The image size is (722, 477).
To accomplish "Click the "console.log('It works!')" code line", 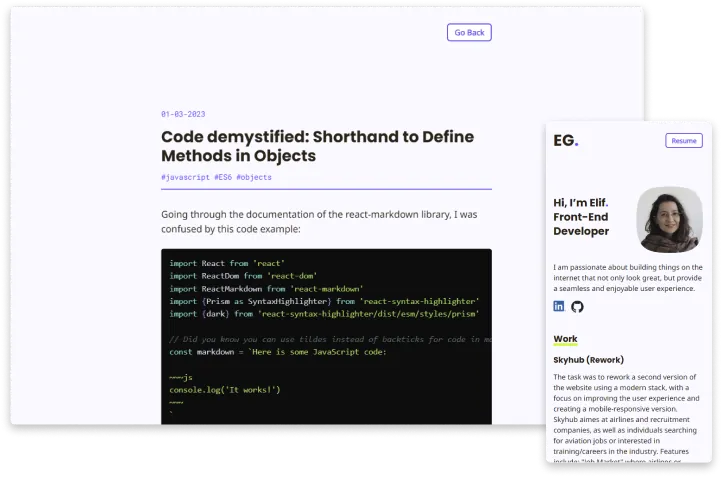I will [225, 390].
